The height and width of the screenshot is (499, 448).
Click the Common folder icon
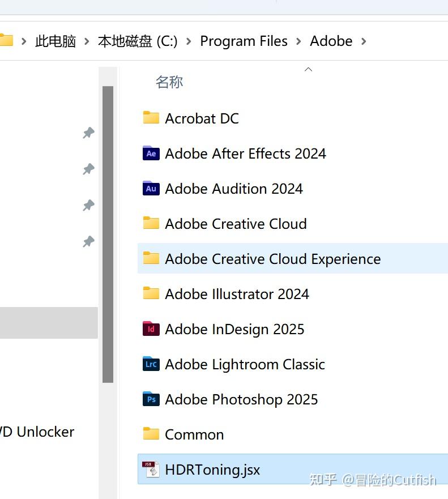point(151,434)
